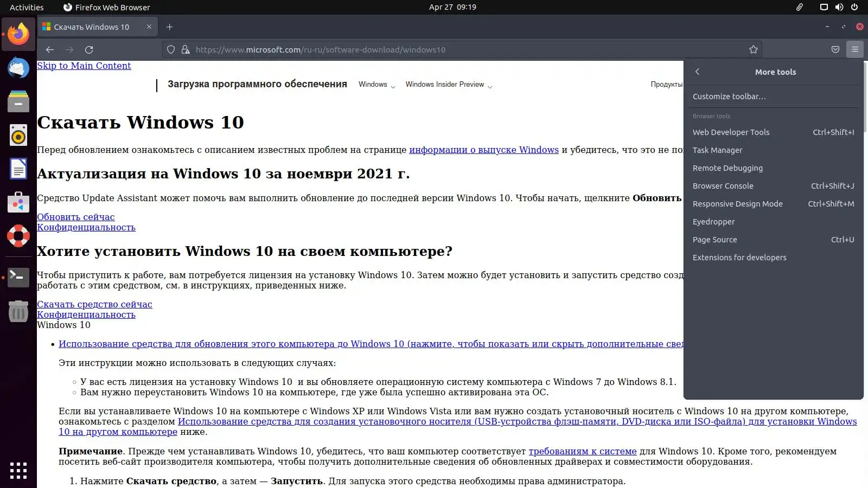Enable Responsive Design Mode

coord(774,204)
